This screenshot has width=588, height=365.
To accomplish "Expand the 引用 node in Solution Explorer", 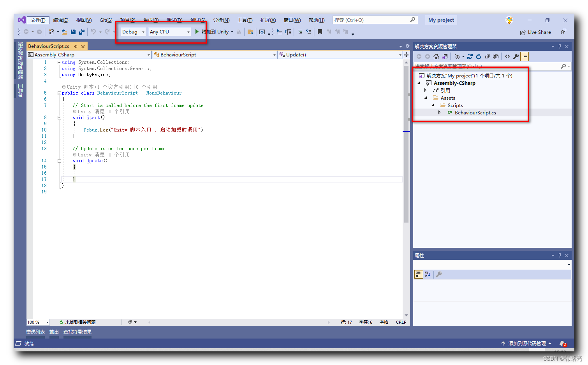I will pyautogui.click(x=426, y=90).
